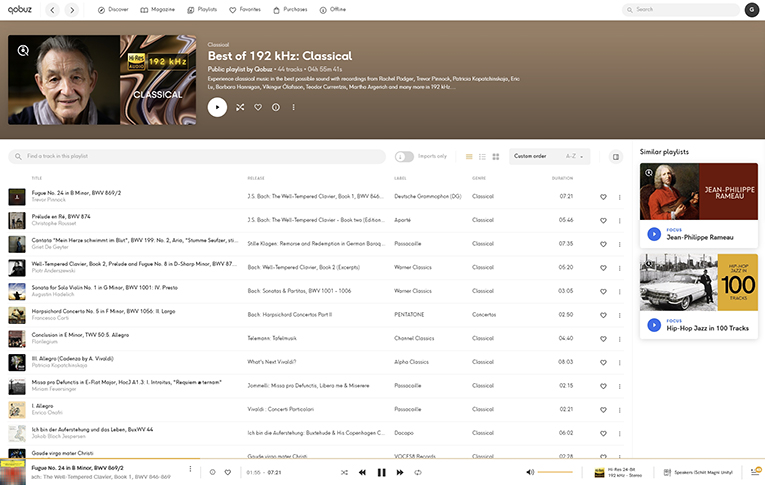Viewport: 765px width, 485px height.
Task: Open options for Cantata Mein Herze row
Action: [x=620, y=244]
